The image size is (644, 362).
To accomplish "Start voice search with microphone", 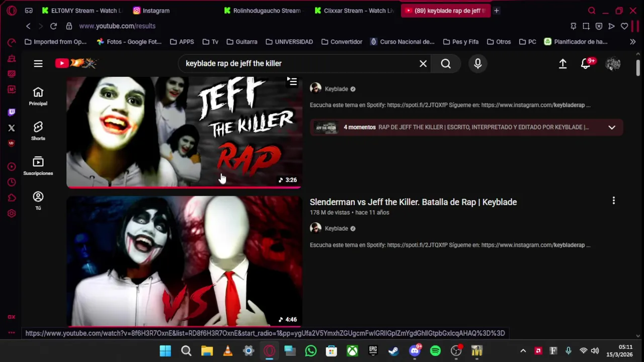I will pos(477,63).
